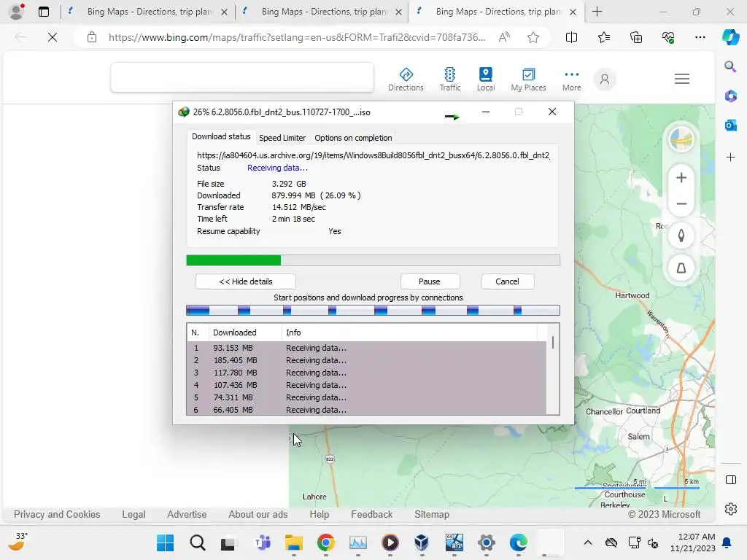Click the overall download progress bar
Image resolution: width=747 pixels, height=560 pixels.
click(373, 260)
